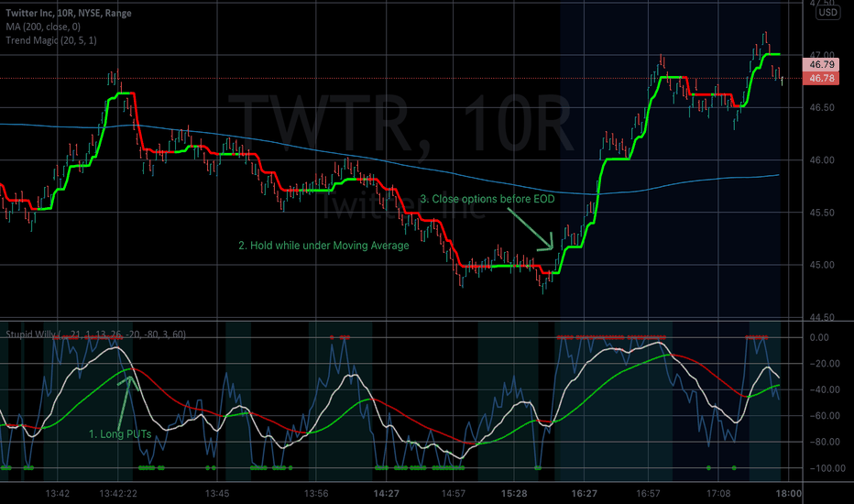Viewport: 854px width, 504px height.
Task: Open the Trend Magic (20, 5, 1) legend
Action: click(x=51, y=40)
